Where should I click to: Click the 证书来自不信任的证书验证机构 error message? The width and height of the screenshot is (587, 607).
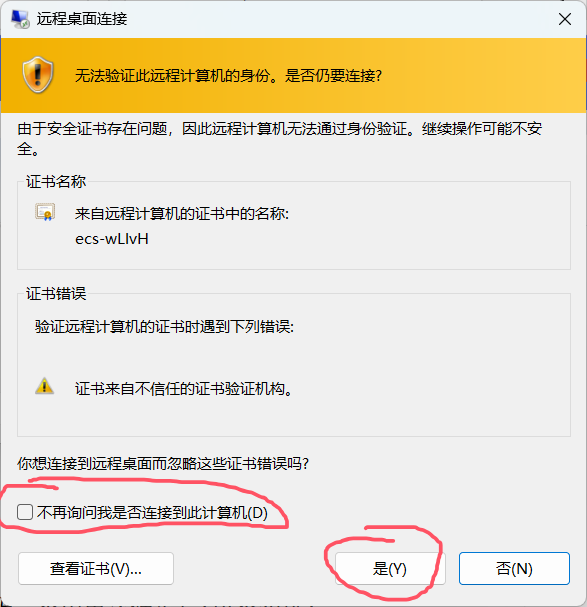(184, 388)
